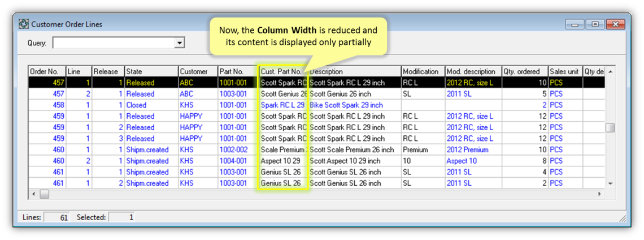The height and width of the screenshot is (240, 644).
Task: Click the Cust. Part No. column header
Action: coord(284,72)
